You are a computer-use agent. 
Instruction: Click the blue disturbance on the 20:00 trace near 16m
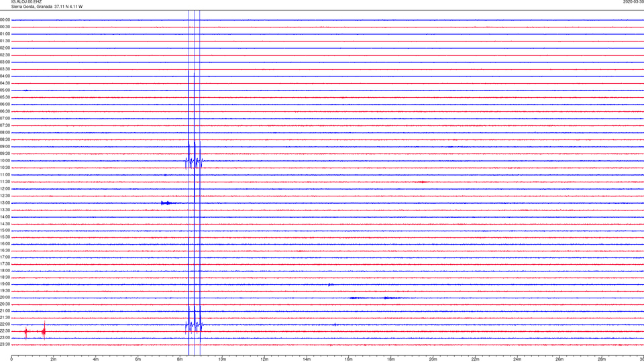click(x=358, y=298)
